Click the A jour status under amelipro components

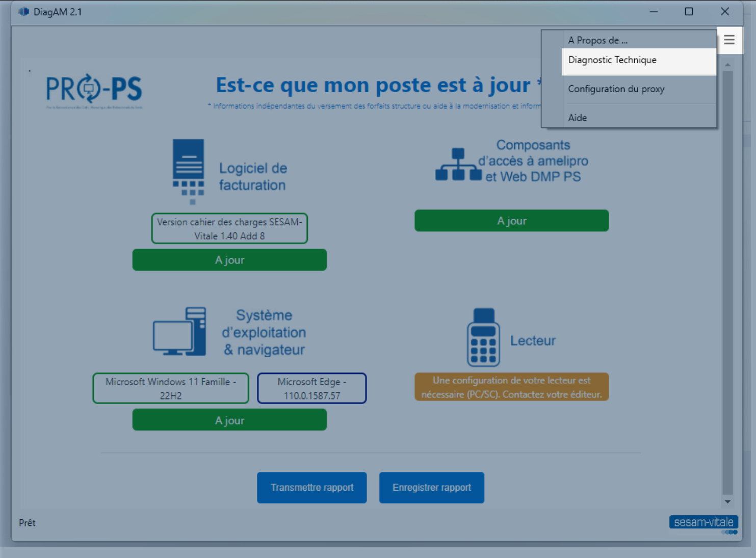tap(511, 221)
